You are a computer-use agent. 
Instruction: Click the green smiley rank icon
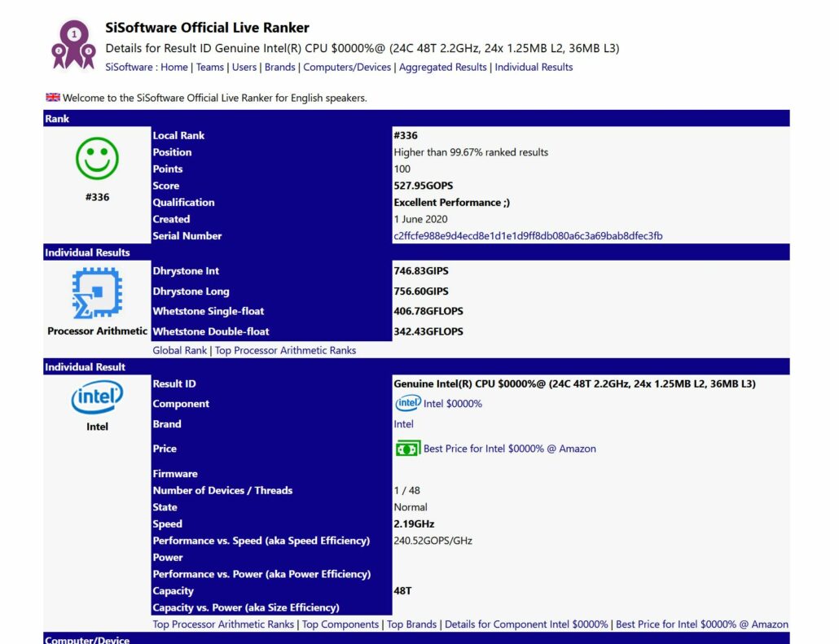96,160
